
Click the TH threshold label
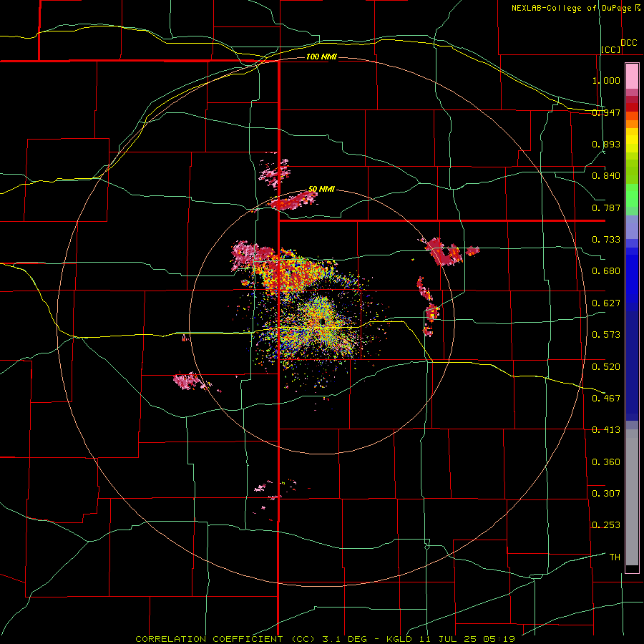(615, 557)
